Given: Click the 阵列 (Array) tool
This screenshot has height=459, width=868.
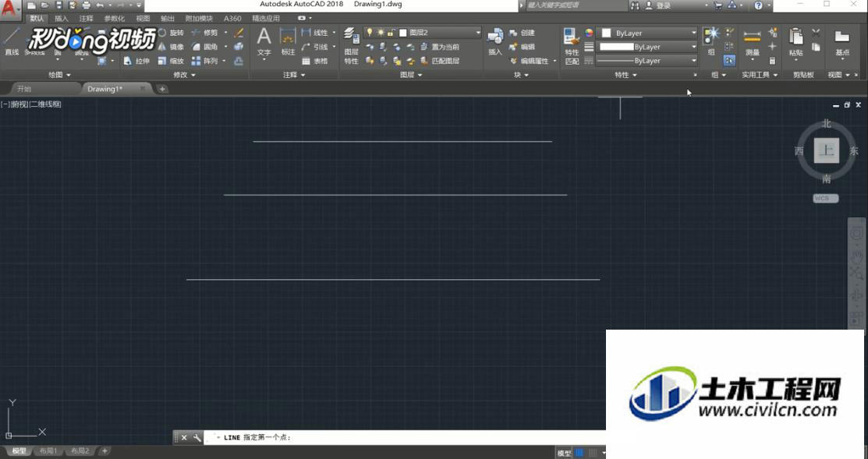Looking at the screenshot, I should pyautogui.click(x=205, y=61).
